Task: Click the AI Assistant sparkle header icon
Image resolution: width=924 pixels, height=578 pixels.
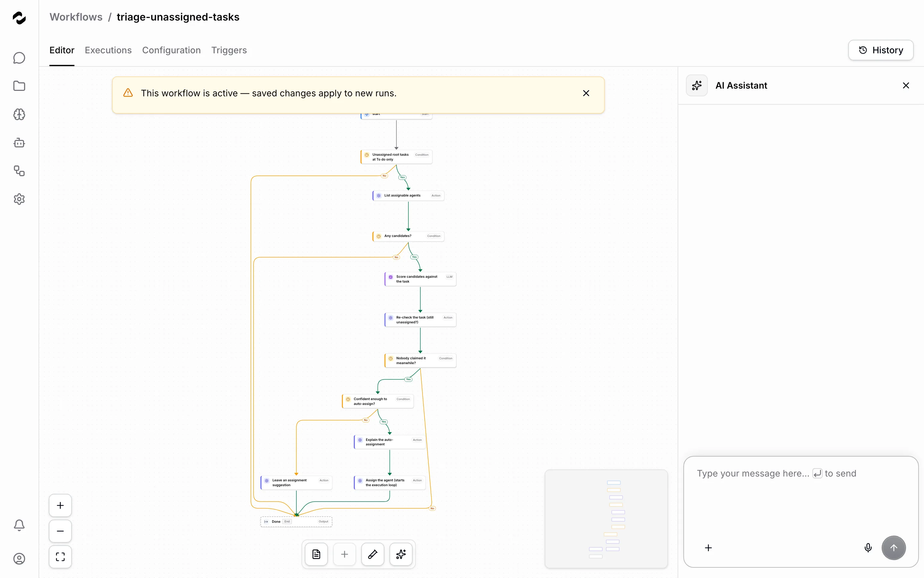Action: click(x=697, y=85)
